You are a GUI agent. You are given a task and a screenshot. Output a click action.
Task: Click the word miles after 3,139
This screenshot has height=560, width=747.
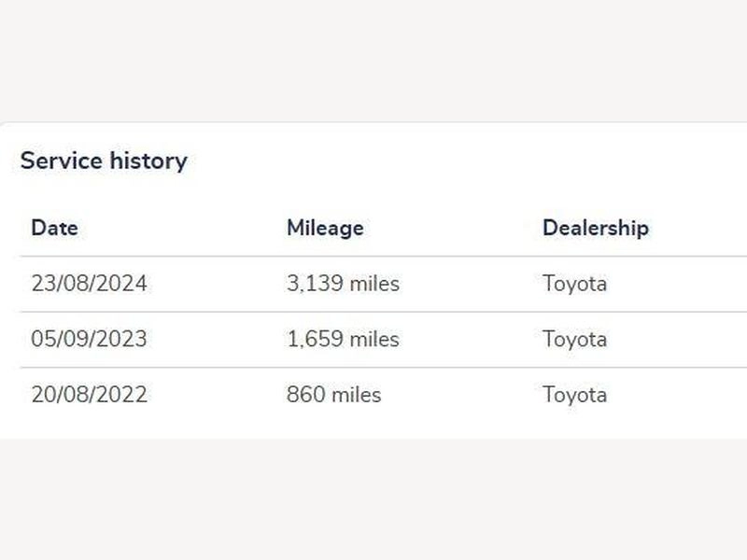[x=374, y=284]
